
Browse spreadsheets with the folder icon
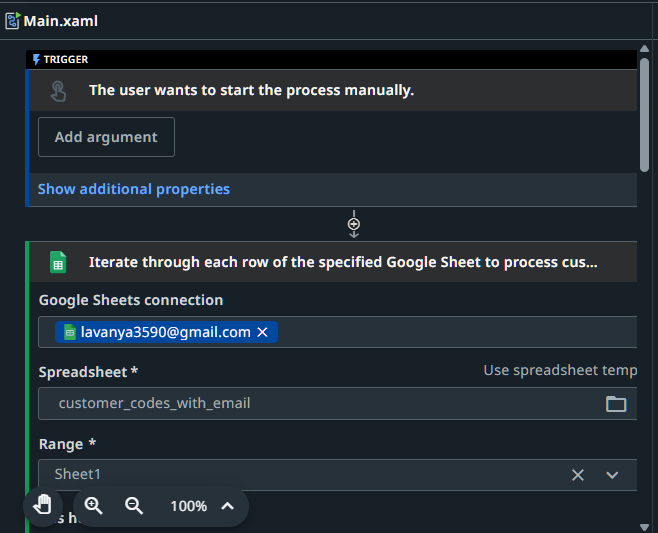616,404
